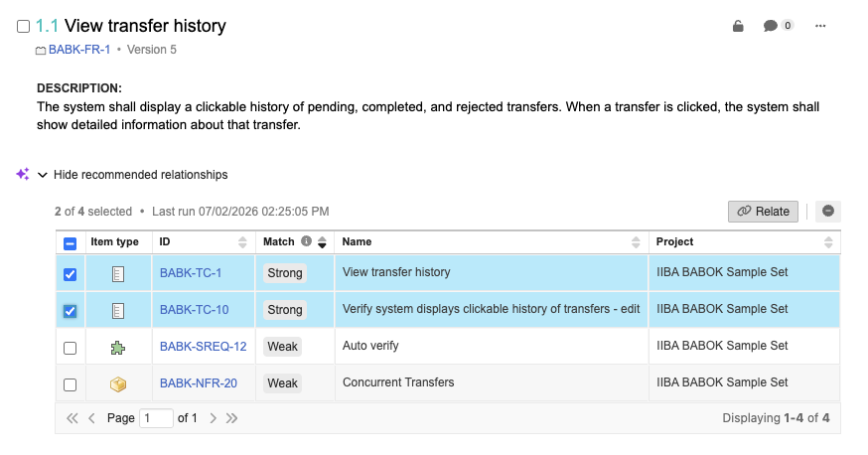Viewport: 868px width, 455px height.
Task: Click the Relate button
Action: [763, 212]
